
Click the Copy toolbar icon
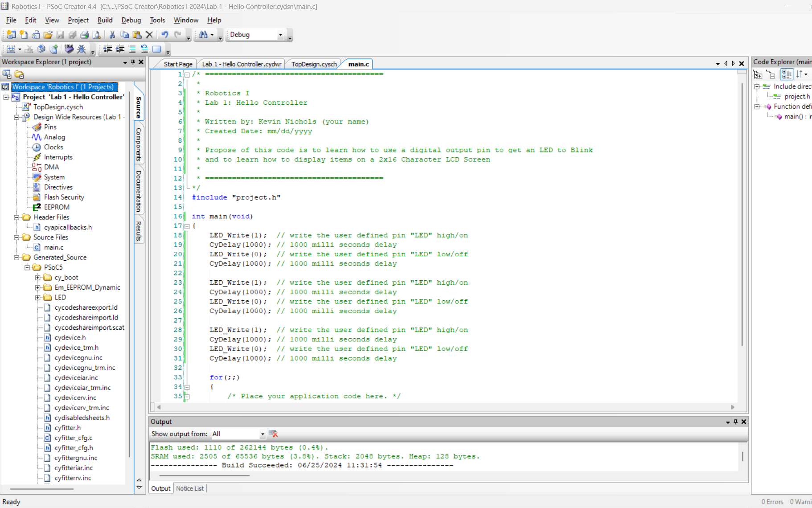pyautogui.click(x=125, y=35)
